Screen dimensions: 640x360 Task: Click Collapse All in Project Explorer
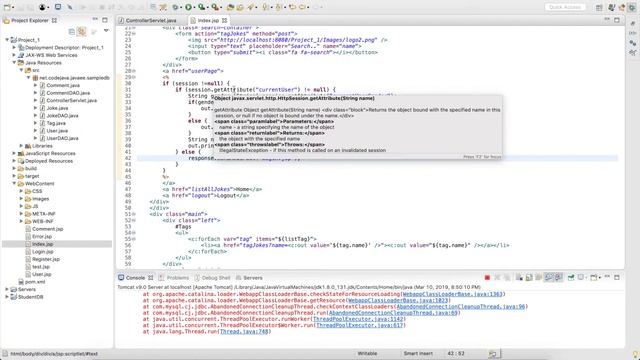coord(72,31)
